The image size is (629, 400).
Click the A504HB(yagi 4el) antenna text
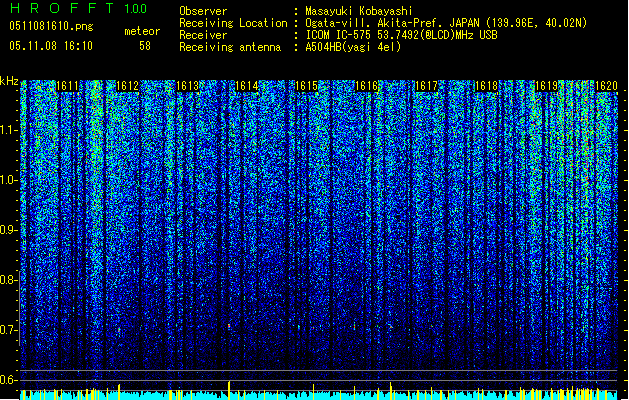[x=353, y=47]
